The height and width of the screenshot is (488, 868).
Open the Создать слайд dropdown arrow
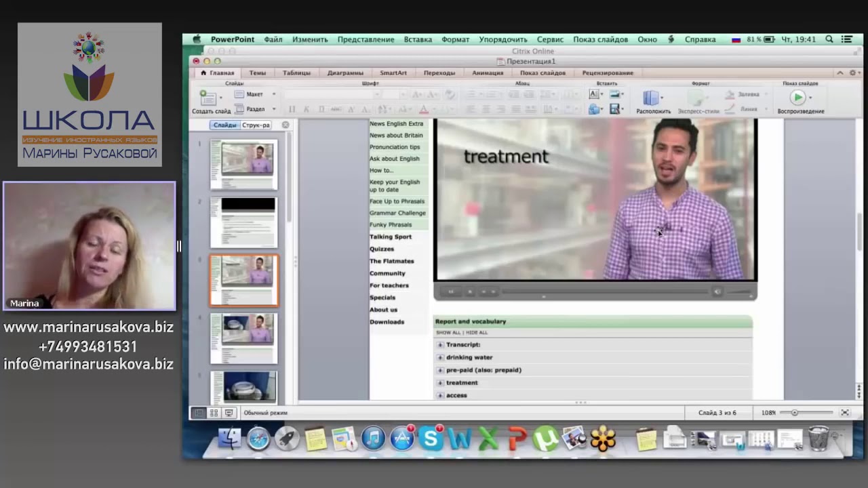(222, 98)
